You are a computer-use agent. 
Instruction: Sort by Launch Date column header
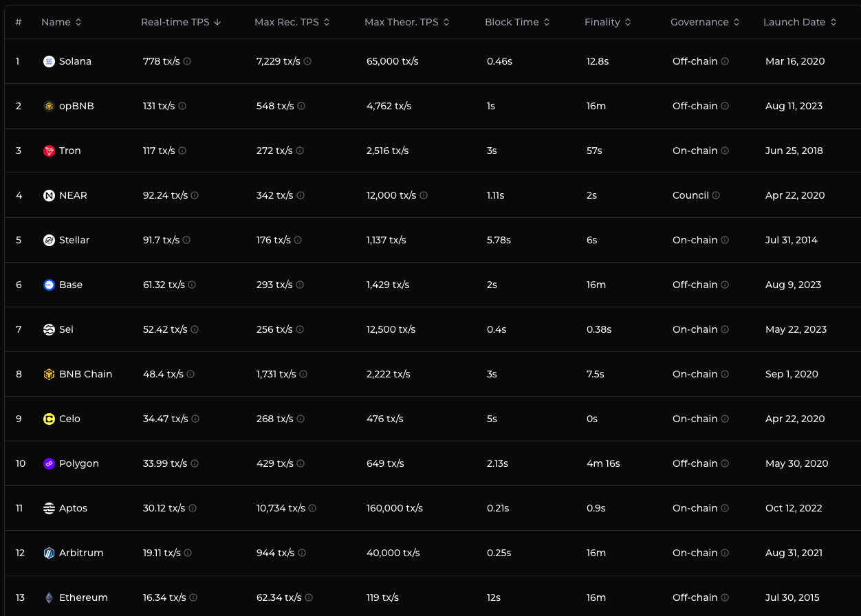[x=800, y=22]
